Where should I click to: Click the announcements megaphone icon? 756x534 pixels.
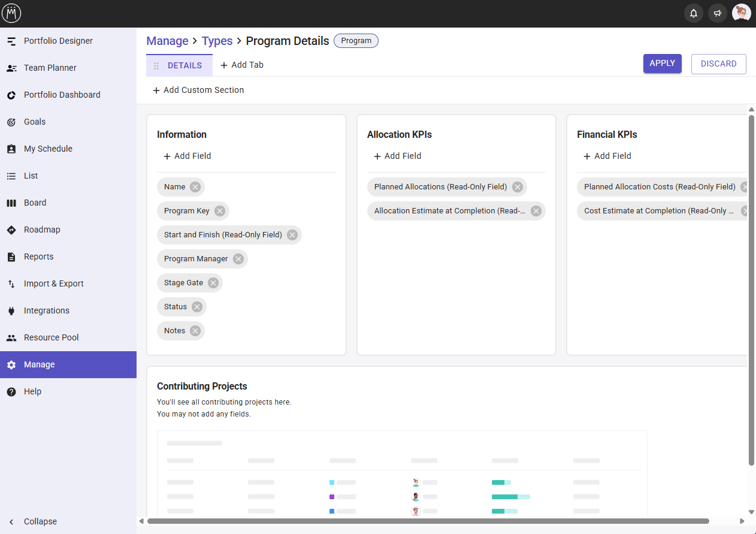pyautogui.click(x=717, y=13)
